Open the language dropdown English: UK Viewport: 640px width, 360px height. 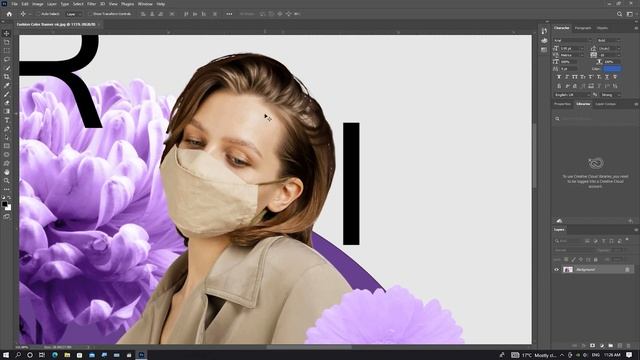pos(572,95)
